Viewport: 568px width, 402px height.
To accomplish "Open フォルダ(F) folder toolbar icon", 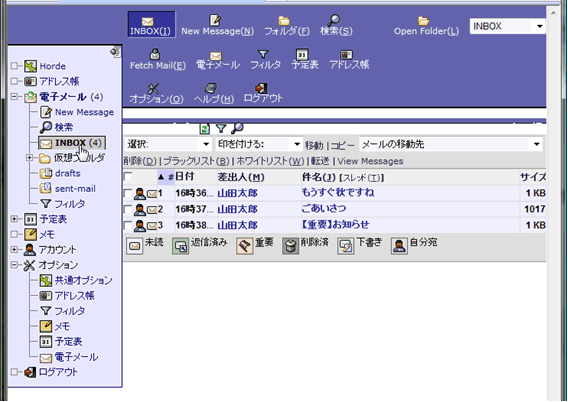I will 287,25.
